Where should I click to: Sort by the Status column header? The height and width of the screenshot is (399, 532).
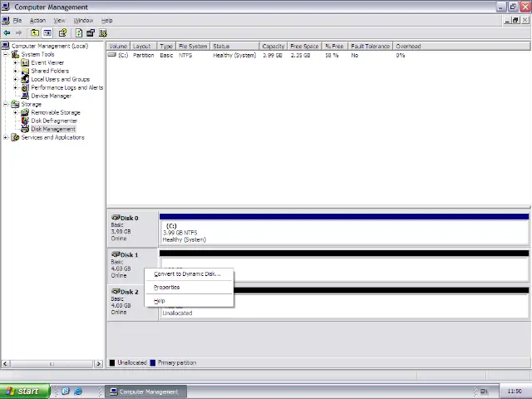click(x=234, y=47)
